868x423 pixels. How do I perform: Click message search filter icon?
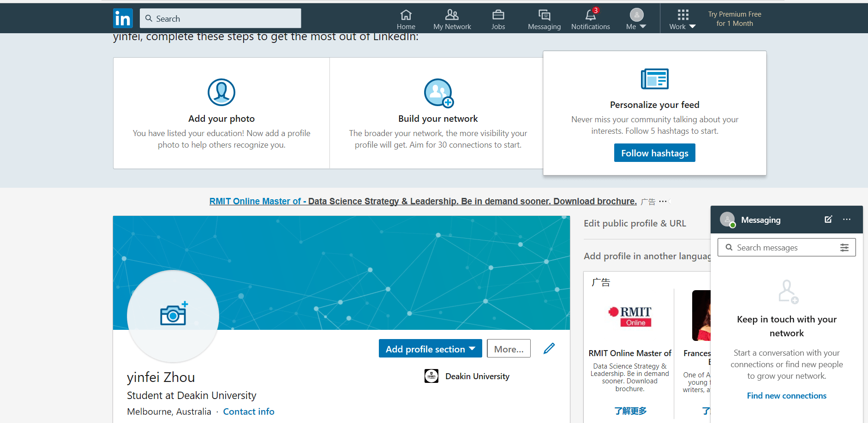tap(844, 248)
